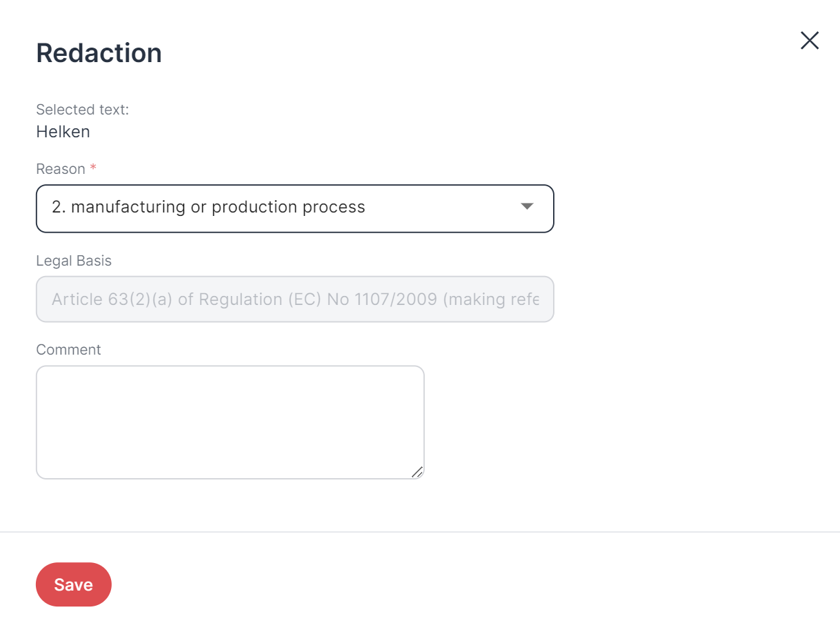The height and width of the screenshot is (632, 840).
Task: Click the downward triangle arrow in Reason field
Action: 527,206
